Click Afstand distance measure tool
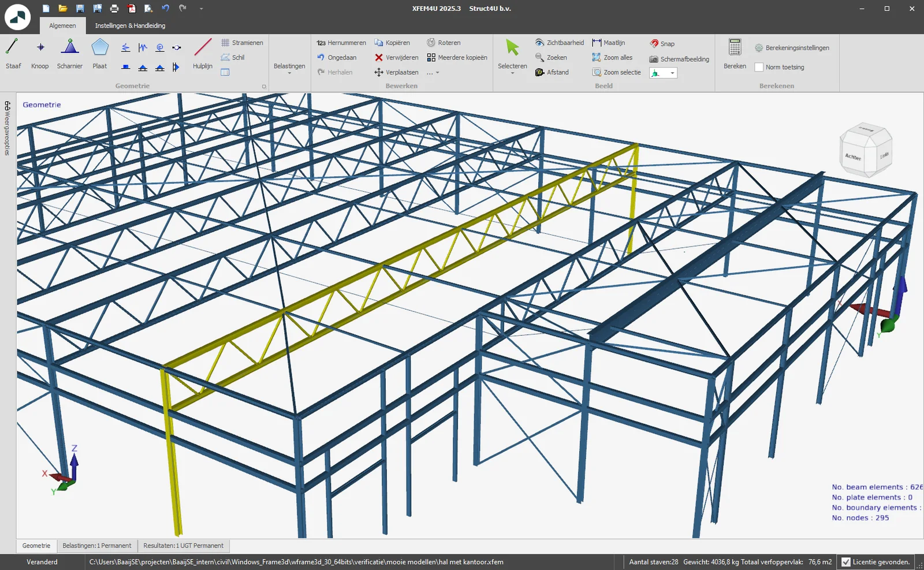Screen dimensions: 924x570 pos(552,72)
